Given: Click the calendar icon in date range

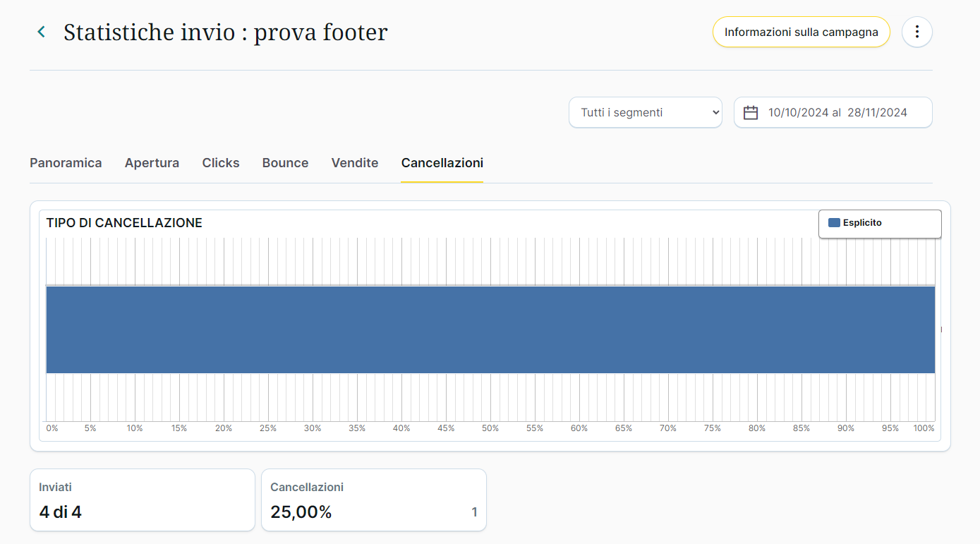Looking at the screenshot, I should [751, 113].
